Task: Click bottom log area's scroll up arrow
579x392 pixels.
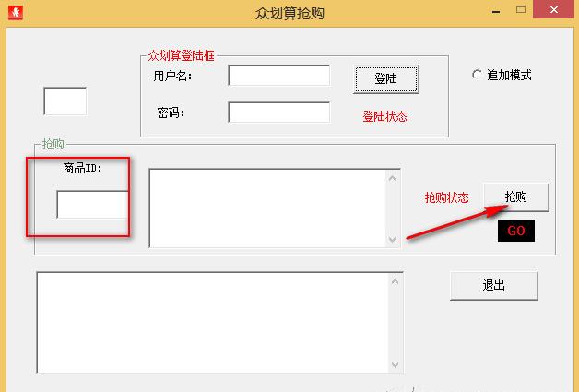Action: point(396,281)
